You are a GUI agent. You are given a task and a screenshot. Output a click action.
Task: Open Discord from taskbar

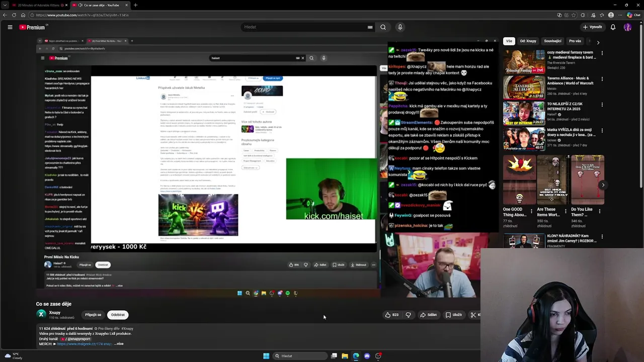pyautogui.click(x=367, y=356)
